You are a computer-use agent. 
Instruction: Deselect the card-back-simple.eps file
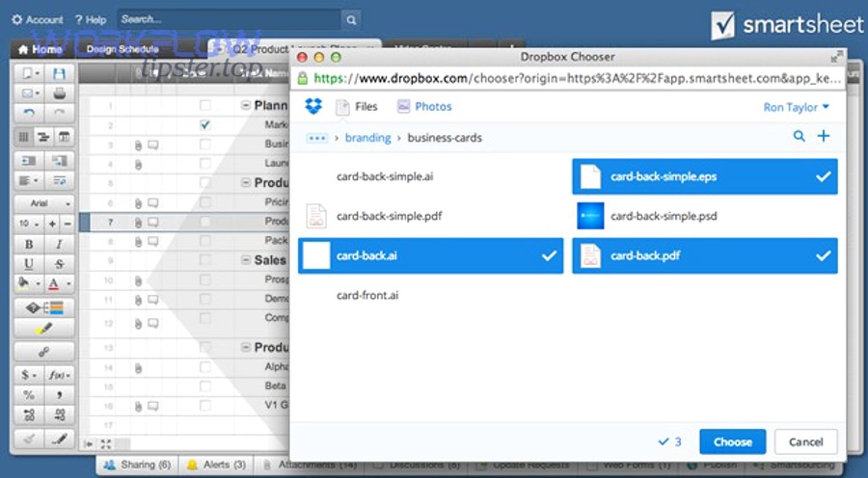705,176
